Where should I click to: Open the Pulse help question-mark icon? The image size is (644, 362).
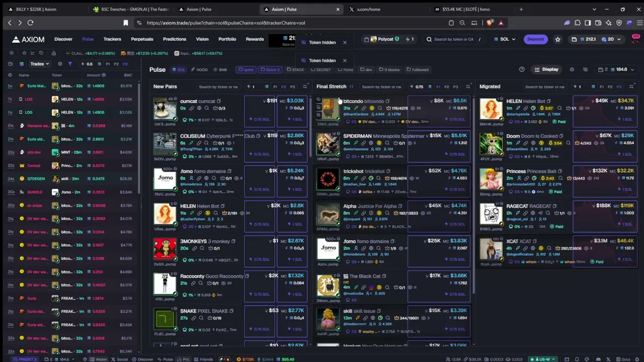pyautogui.click(x=522, y=69)
